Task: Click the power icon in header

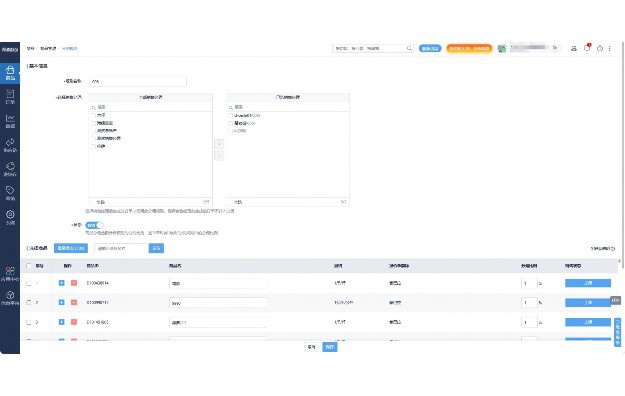Action: pos(599,48)
